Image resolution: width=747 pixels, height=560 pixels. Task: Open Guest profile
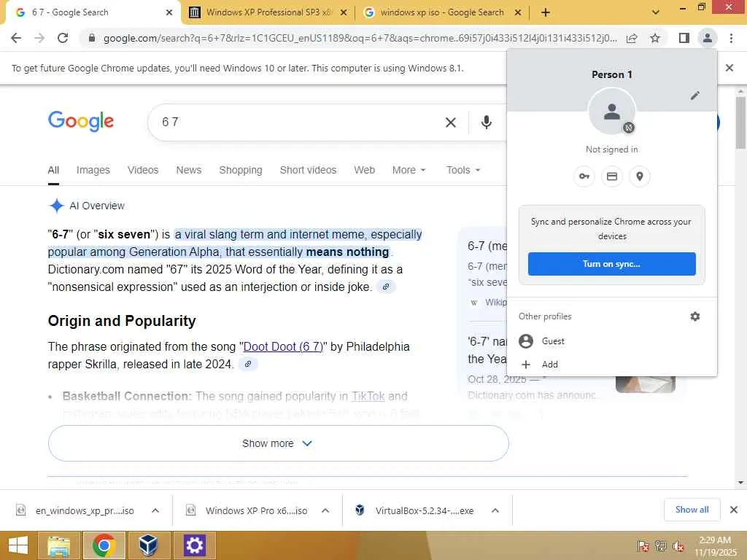tap(612, 341)
